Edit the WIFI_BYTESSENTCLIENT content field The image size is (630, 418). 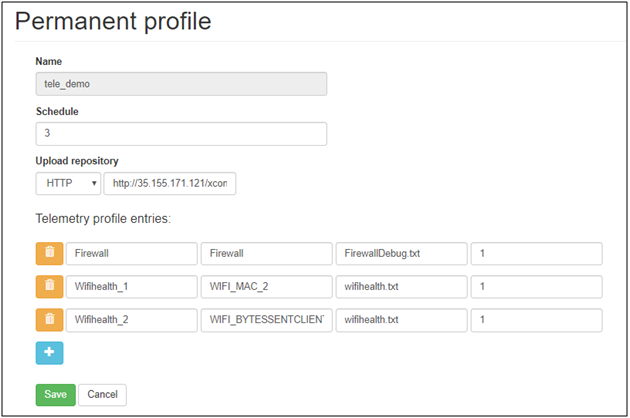click(x=266, y=320)
